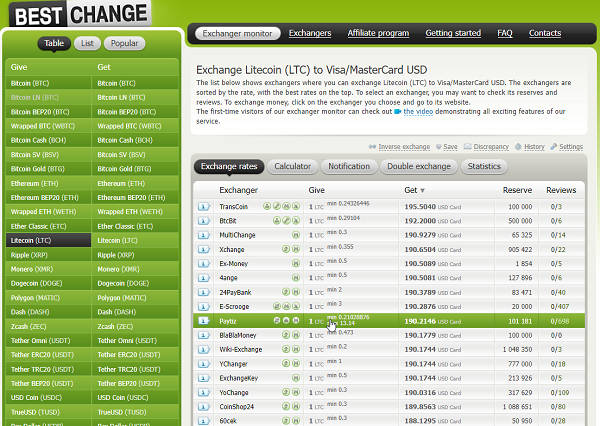Image resolution: width=600 pixels, height=426 pixels.
Task: Open the Paytiz exchanger name
Action: click(x=228, y=321)
